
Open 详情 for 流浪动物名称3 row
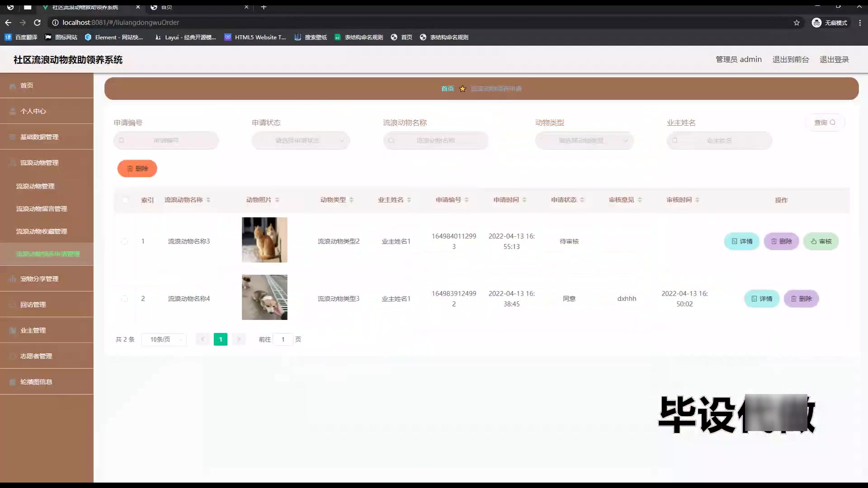pos(742,241)
